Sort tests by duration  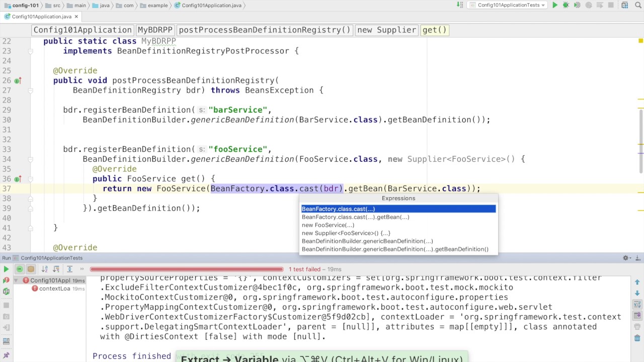[x=56, y=269]
